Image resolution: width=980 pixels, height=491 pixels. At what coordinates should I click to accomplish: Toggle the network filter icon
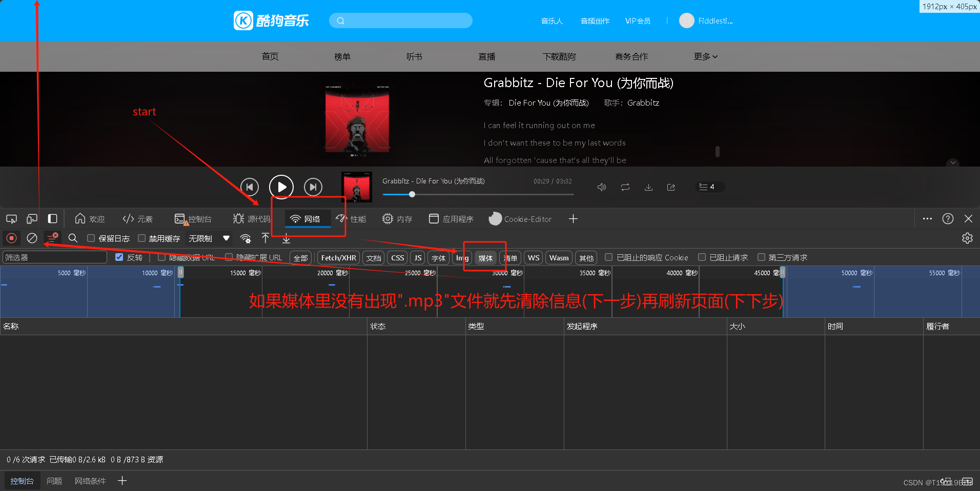(x=52, y=238)
